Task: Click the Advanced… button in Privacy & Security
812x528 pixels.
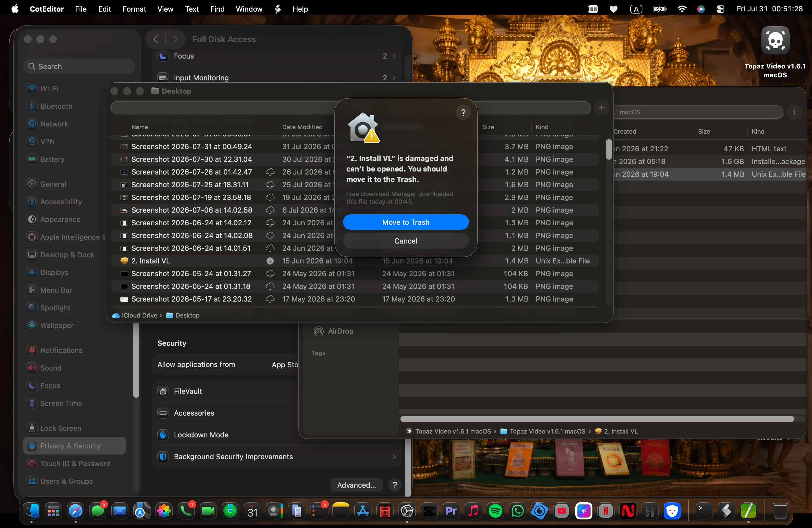Action: click(x=357, y=485)
